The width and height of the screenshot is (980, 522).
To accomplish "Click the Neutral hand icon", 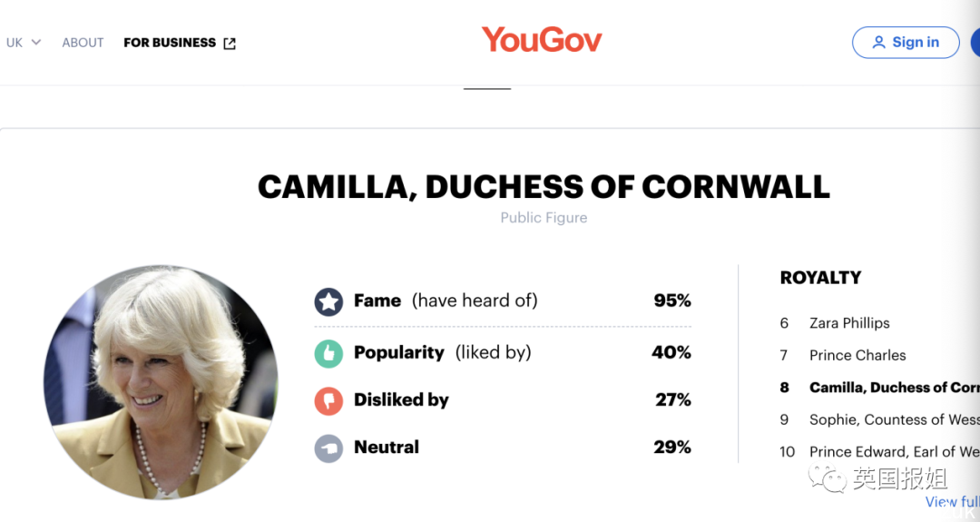I will pyautogui.click(x=328, y=448).
